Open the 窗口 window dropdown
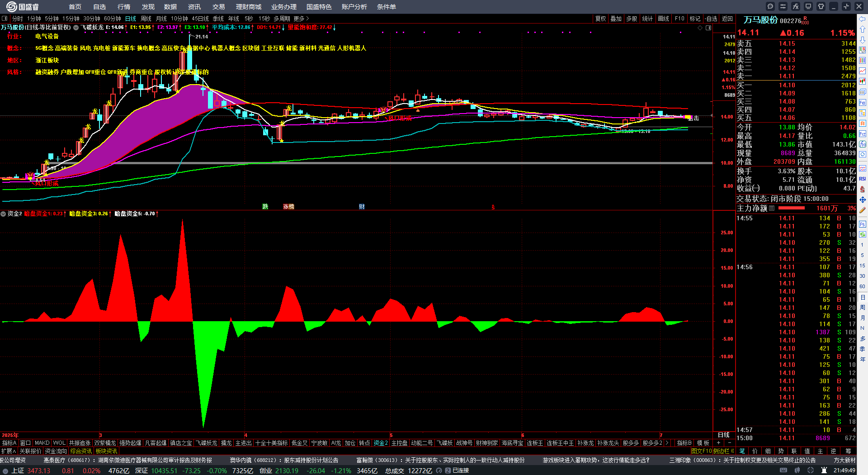868x475 pixels. click(25, 443)
